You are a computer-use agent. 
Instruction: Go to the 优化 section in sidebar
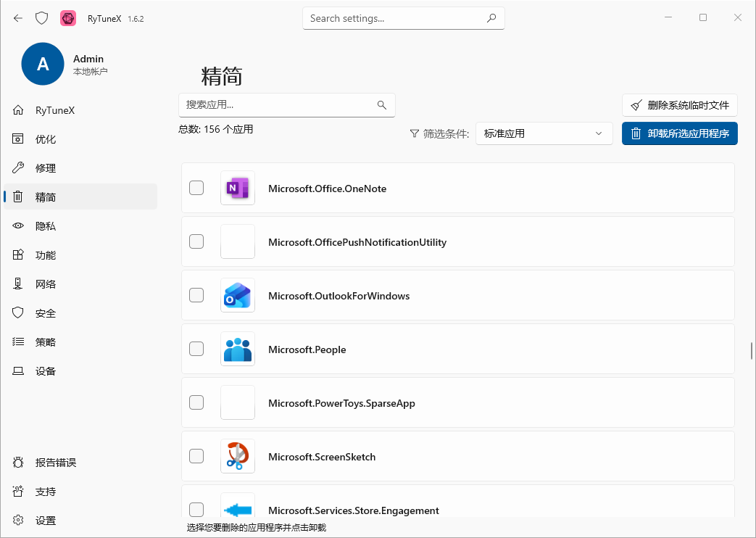[x=45, y=139]
